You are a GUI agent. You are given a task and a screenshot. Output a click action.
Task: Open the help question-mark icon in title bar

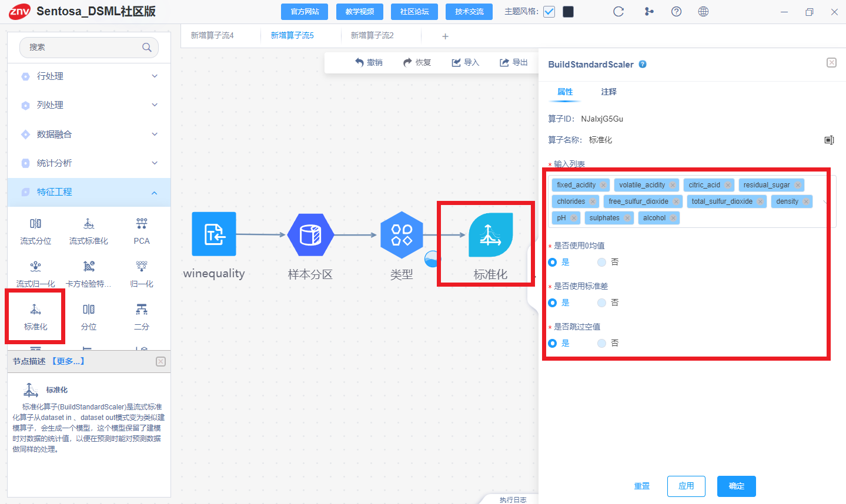676,12
